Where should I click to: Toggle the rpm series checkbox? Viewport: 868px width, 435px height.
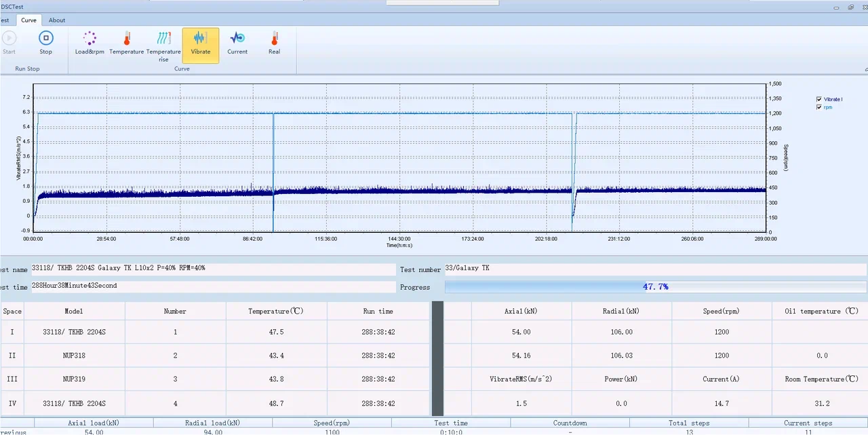pos(819,107)
